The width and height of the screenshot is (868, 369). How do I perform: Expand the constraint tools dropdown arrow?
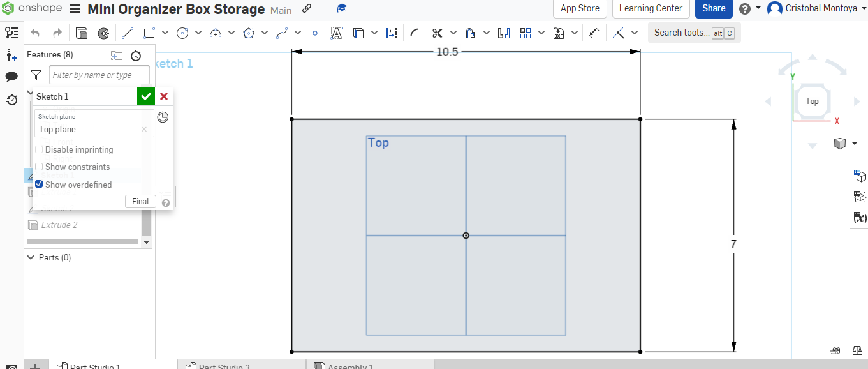click(635, 33)
